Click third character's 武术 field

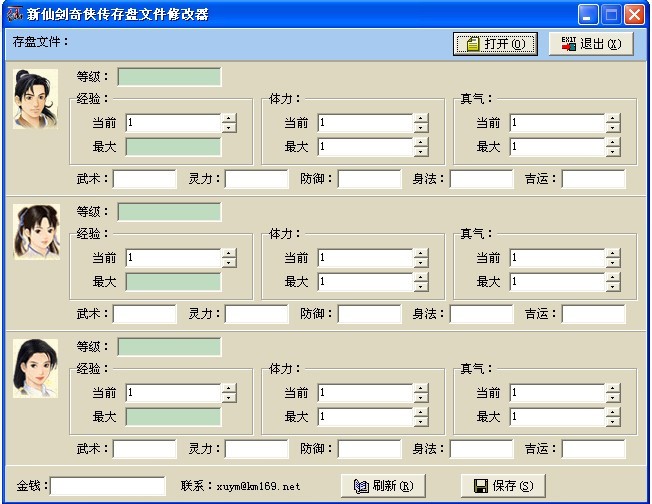[x=145, y=449]
